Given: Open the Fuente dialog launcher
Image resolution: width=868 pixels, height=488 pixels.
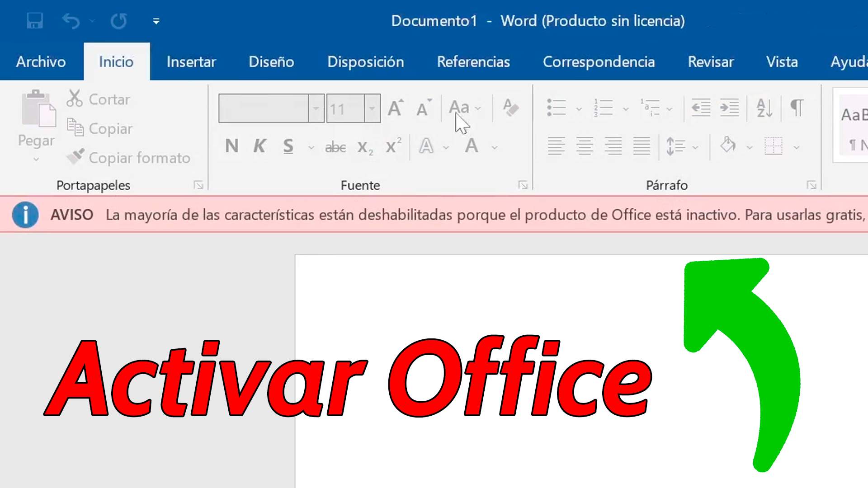Looking at the screenshot, I should [523, 185].
